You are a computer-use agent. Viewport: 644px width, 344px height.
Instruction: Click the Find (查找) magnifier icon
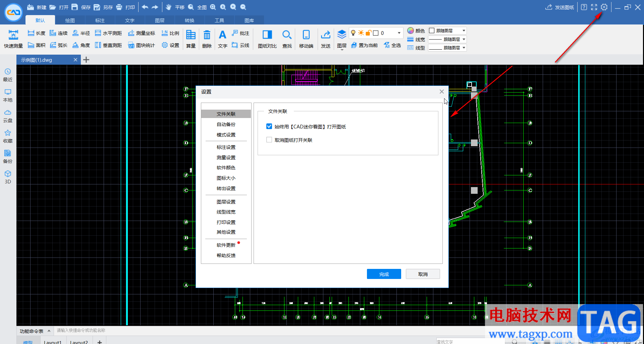287,35
